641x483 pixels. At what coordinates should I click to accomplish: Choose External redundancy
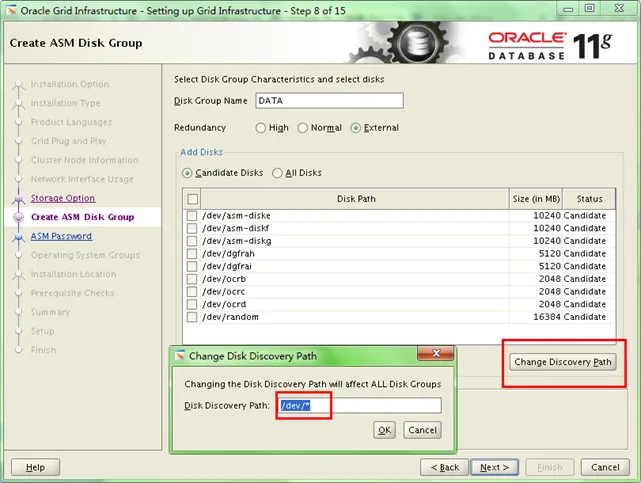pos(356,128)
